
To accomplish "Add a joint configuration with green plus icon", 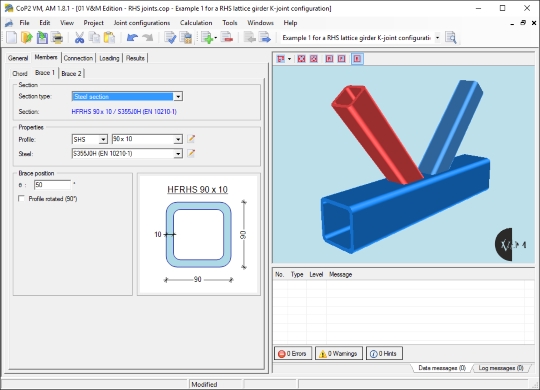I will click(207, 38).
